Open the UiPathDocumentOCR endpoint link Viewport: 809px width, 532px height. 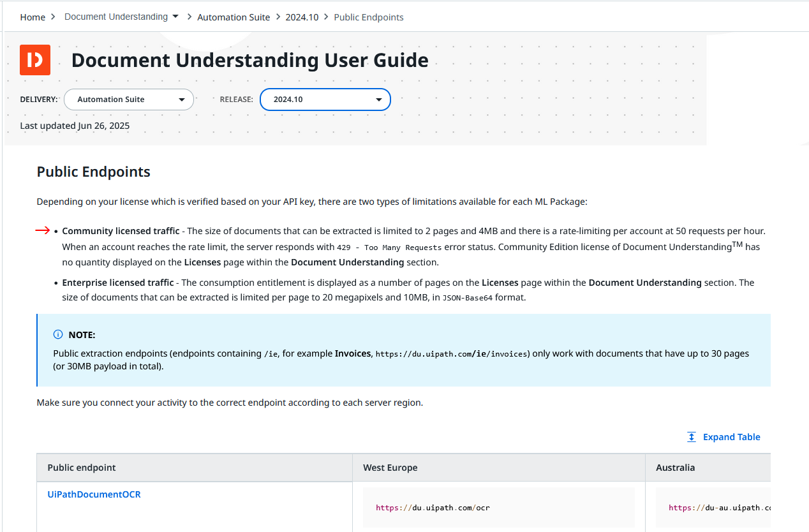94,494
